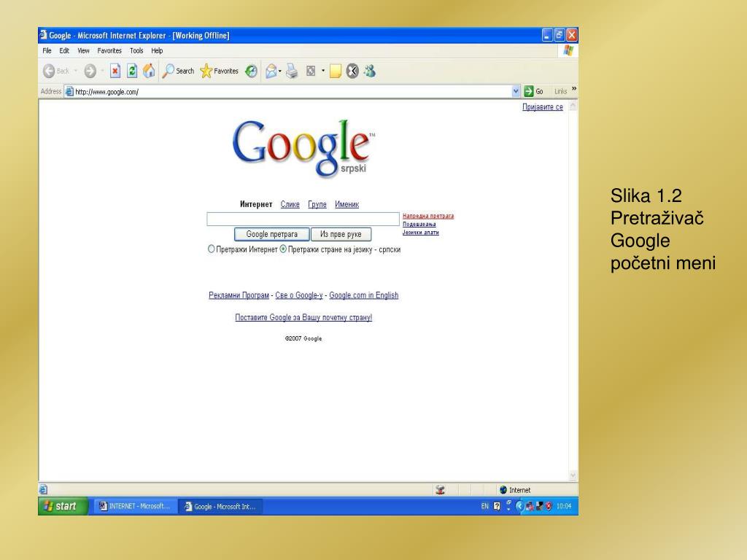Open the address bar dropdown list
The width and height of the screenshot is (747, 560).
[516, 91]
